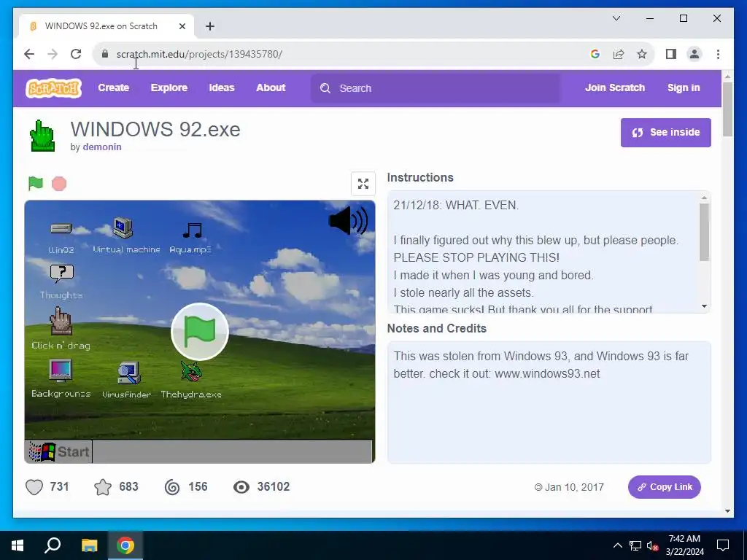Click the Copy Link button

[664, 486]
